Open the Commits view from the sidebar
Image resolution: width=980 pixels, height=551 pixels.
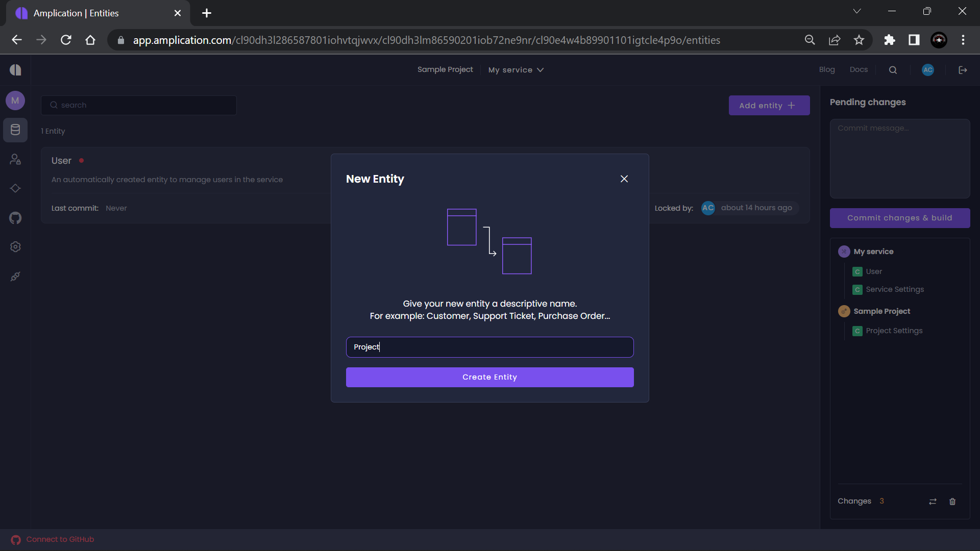pos(15,188)
